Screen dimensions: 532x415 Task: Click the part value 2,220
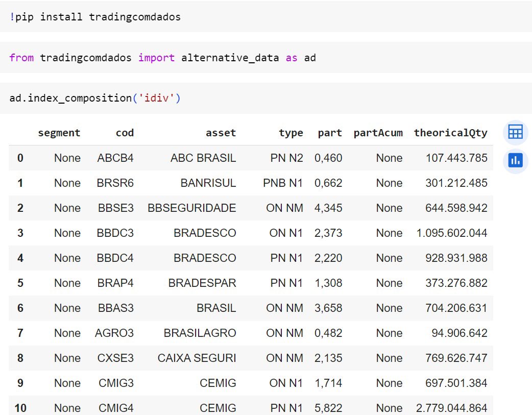[328, 258]
